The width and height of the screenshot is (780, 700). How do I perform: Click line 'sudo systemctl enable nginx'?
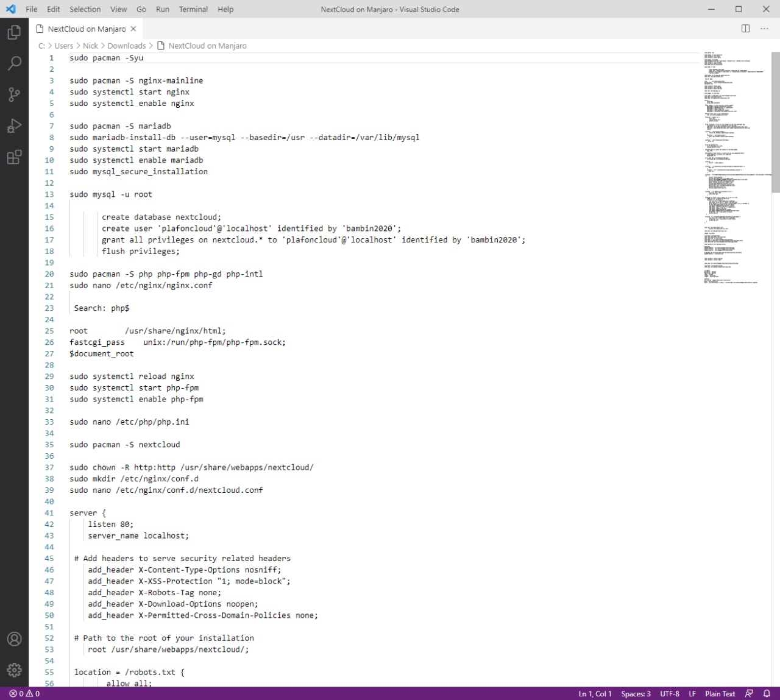coord(132,104)
